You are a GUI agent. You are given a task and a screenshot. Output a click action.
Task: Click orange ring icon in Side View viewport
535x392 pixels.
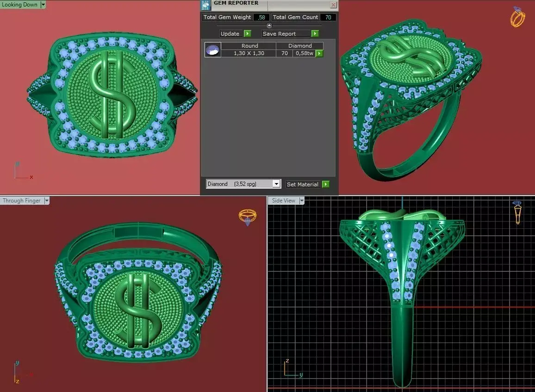coord(517,212)
